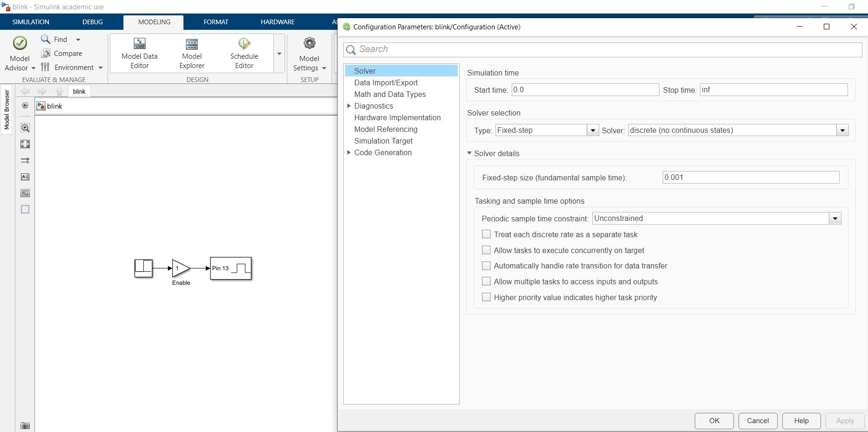Toggle higher priority value checkbox

[x=486, y=297]
